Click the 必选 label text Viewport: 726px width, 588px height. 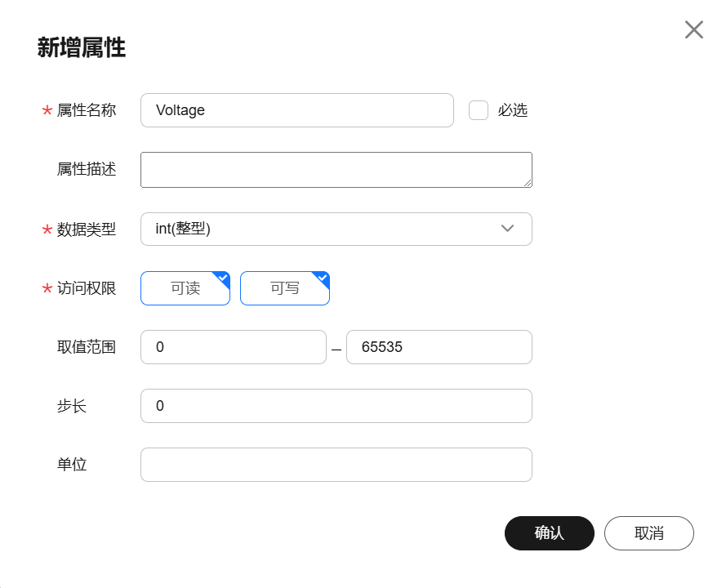coord(513,110)
